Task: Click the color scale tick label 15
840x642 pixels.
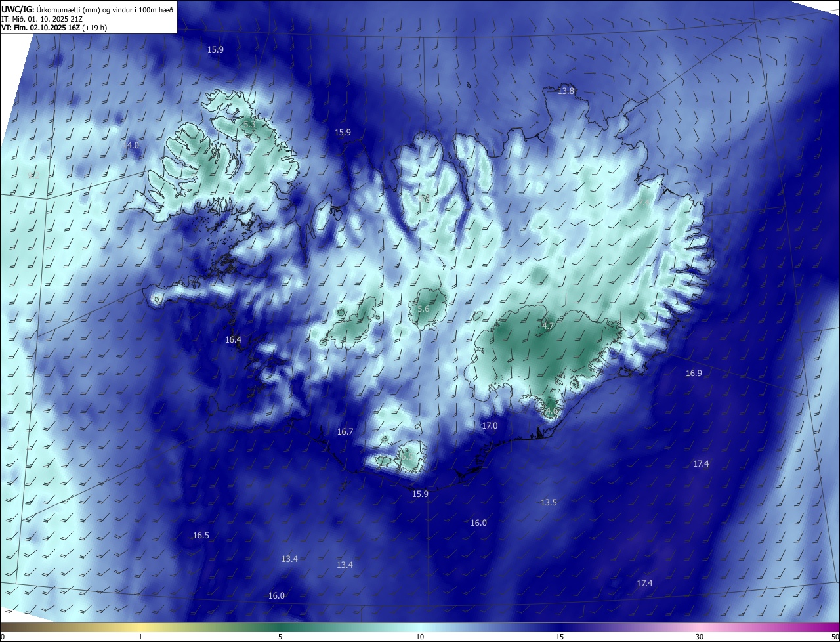Action: 560,637
